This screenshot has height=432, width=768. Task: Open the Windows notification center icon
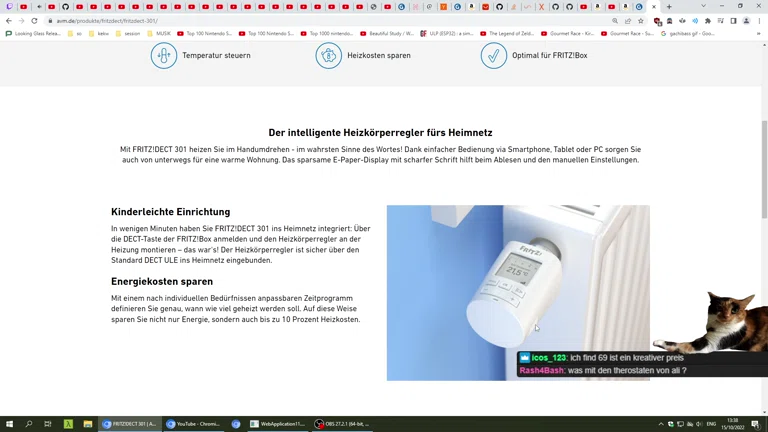pyautogui.click(x=755, y=424)
